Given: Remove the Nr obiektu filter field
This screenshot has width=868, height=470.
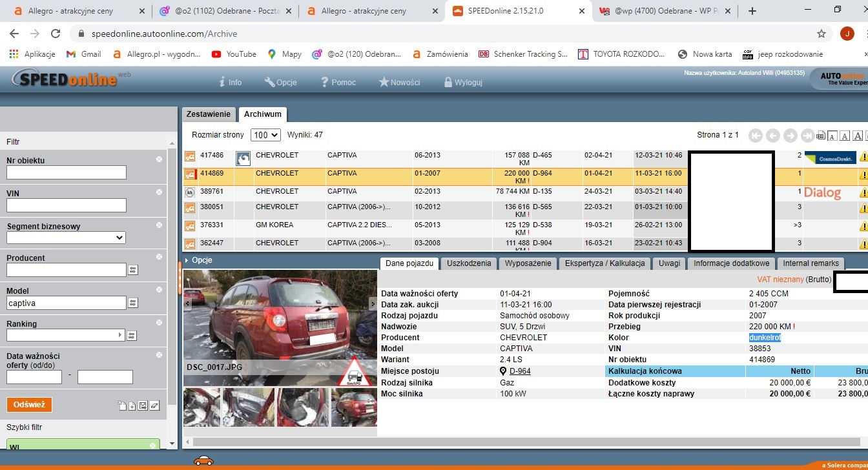Looking at the screenshot, I should (x=159, y=159).
